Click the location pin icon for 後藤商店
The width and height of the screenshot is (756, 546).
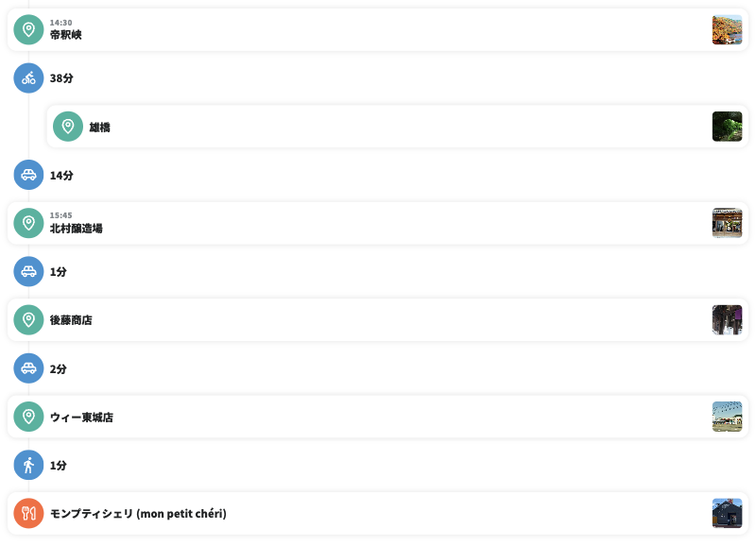(x=28, y=319)
